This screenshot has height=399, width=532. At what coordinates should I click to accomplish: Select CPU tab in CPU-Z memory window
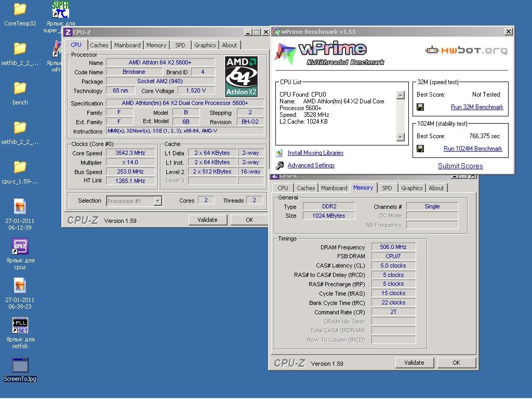click(283, 188)
